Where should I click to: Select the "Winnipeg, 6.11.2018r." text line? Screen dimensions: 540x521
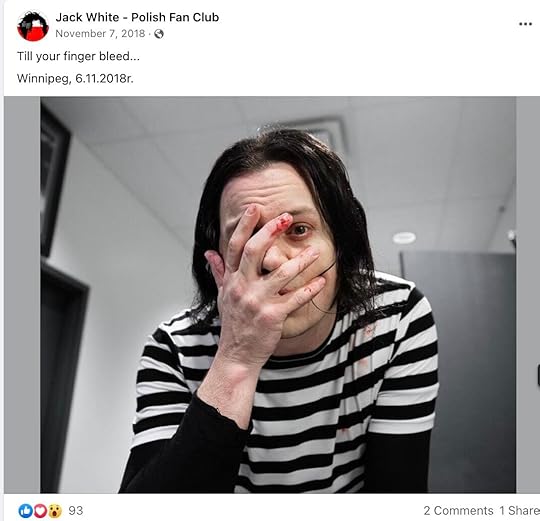[75, 79]
